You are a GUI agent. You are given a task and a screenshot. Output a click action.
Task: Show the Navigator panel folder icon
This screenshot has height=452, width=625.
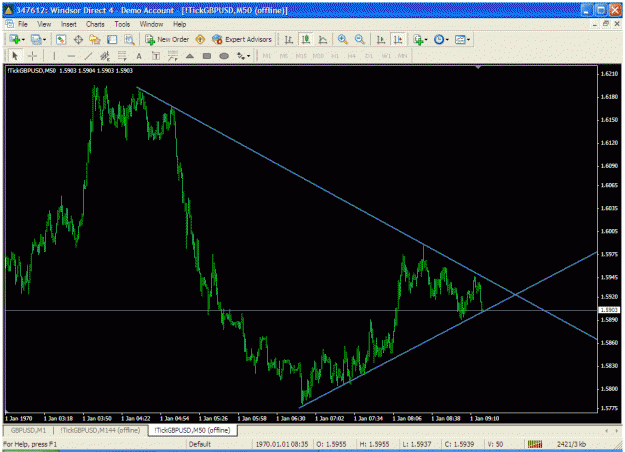click(95, 39)
